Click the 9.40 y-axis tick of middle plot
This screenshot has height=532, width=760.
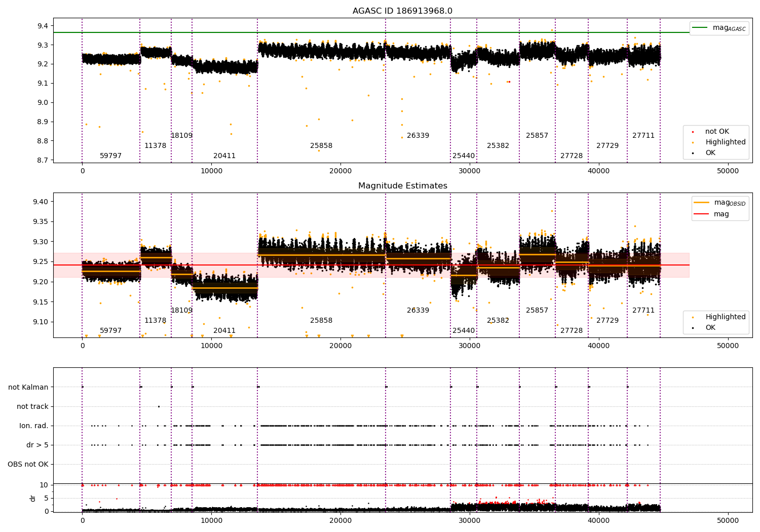click(x=42, y=202)
